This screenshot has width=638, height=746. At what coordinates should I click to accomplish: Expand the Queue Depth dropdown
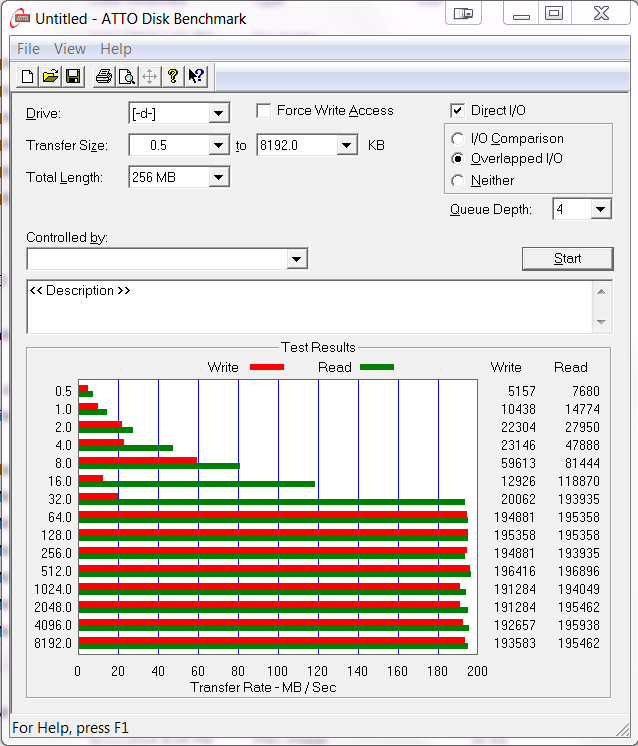(x=600, y=210)
